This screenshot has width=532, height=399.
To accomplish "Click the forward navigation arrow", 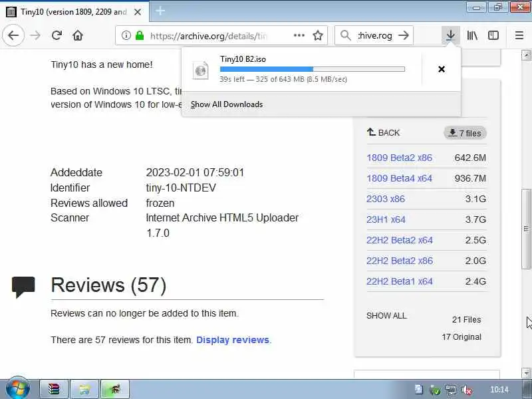I will pos(35,35).
